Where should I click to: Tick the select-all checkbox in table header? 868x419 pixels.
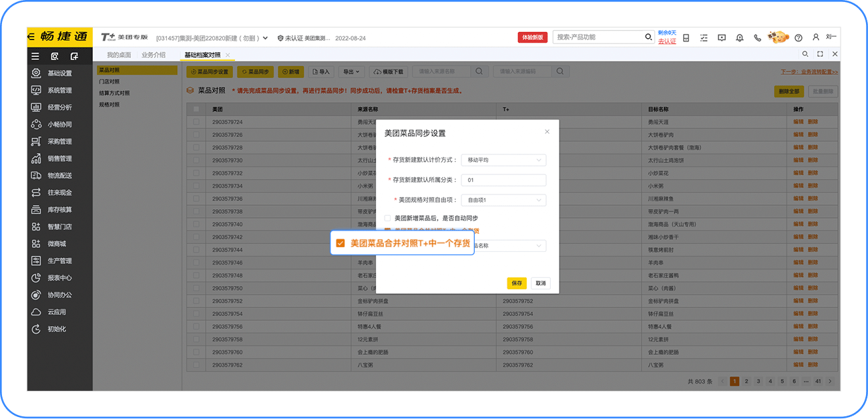(196, 109)
